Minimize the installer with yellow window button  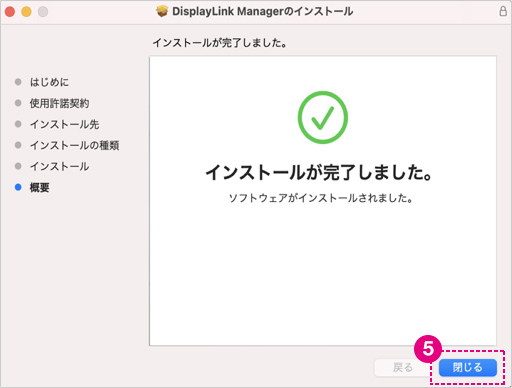(26, 12)
